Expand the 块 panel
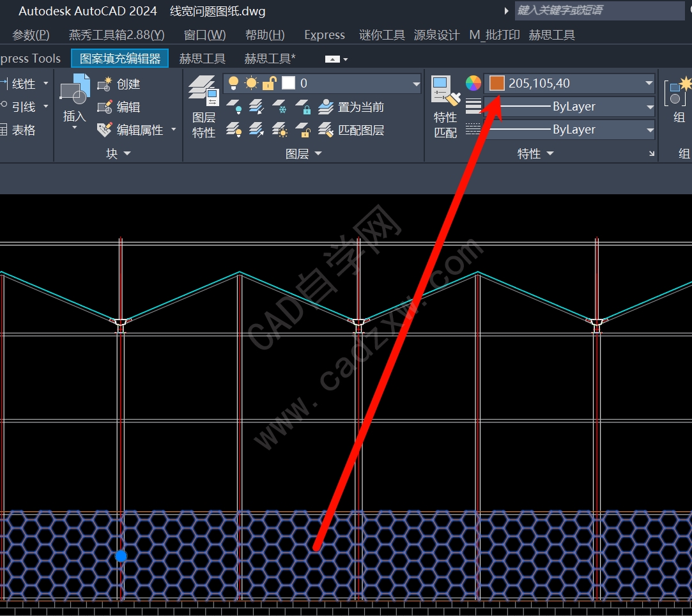Image resolution: width=692 pixels, height=616 pixels. [118, 153]
